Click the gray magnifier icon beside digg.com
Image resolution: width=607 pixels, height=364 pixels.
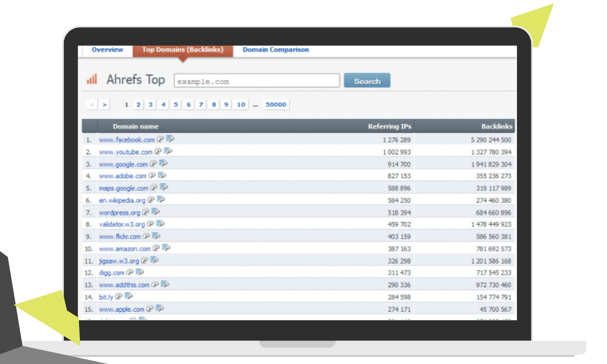pos(130,272)
